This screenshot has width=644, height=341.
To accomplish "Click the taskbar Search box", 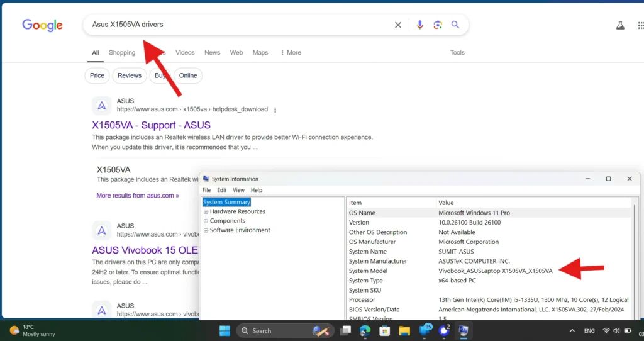I will (x=285, y=331).
